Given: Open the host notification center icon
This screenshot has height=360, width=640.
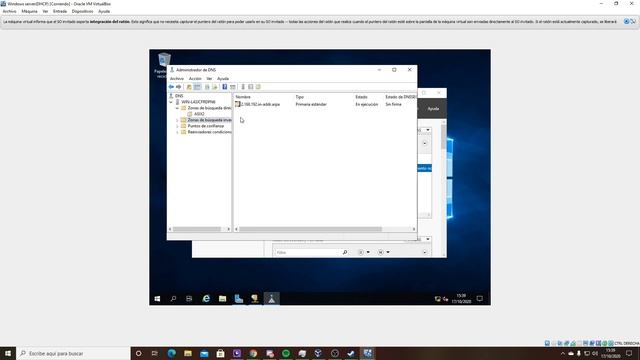Looking at the screenshot, I should (629, 353).
